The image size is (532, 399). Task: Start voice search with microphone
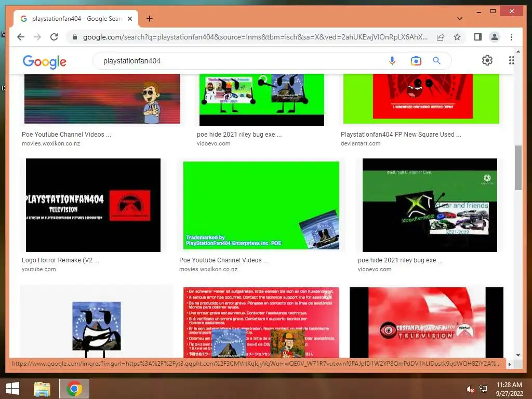pyautogui.click(x=392, y=61)
